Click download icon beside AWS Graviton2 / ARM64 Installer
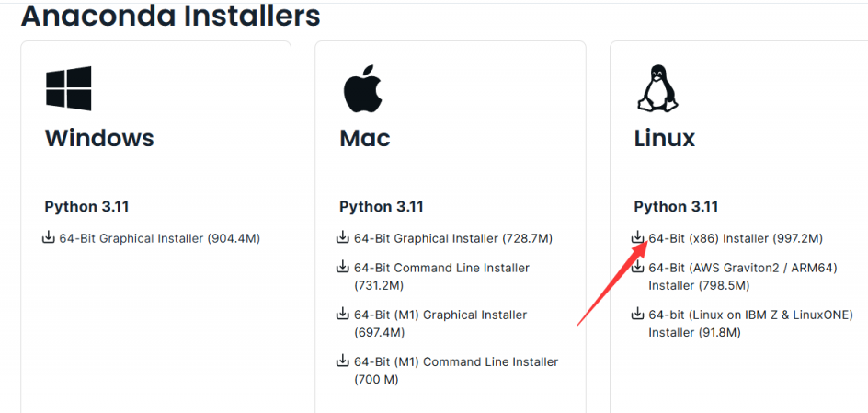The height and width of the screenshot is (413, 868). [638, 268]
